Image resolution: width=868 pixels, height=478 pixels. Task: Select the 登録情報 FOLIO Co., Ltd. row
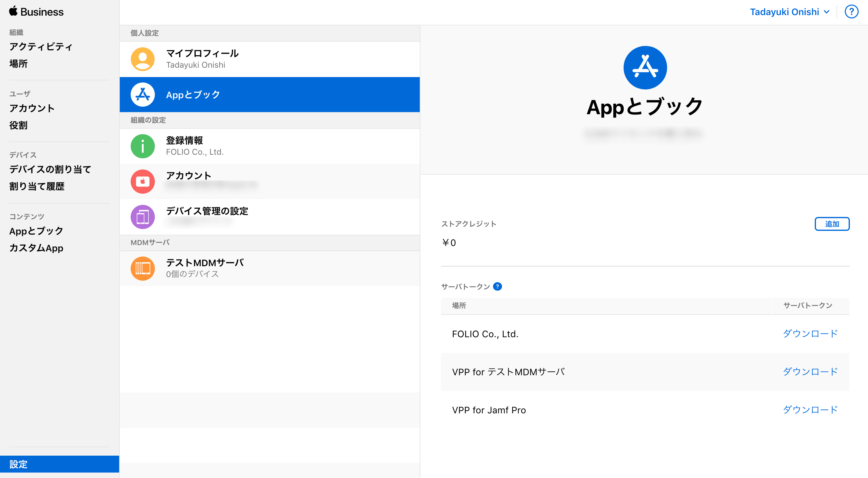[269, 147]
